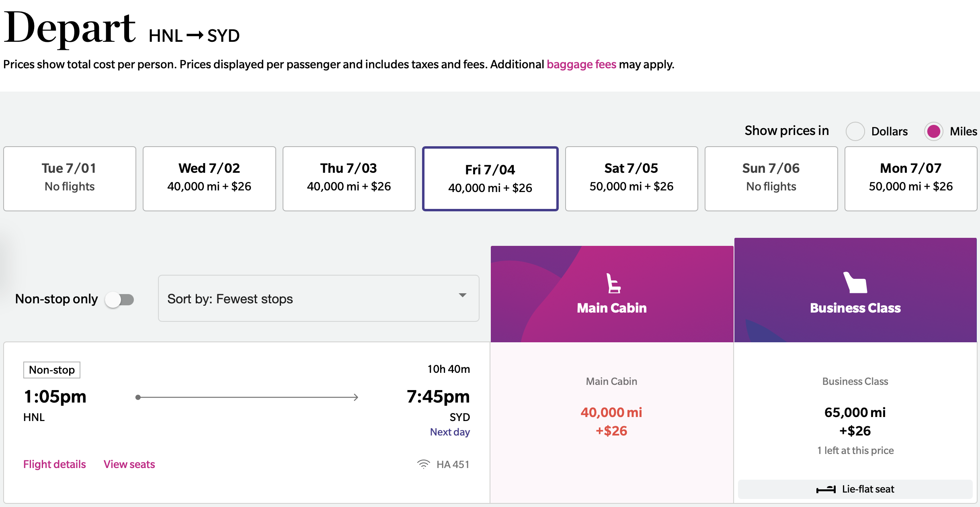980x507 pixels.
Task: Toggle the Non-stop only switch
Action: point(119,299)
